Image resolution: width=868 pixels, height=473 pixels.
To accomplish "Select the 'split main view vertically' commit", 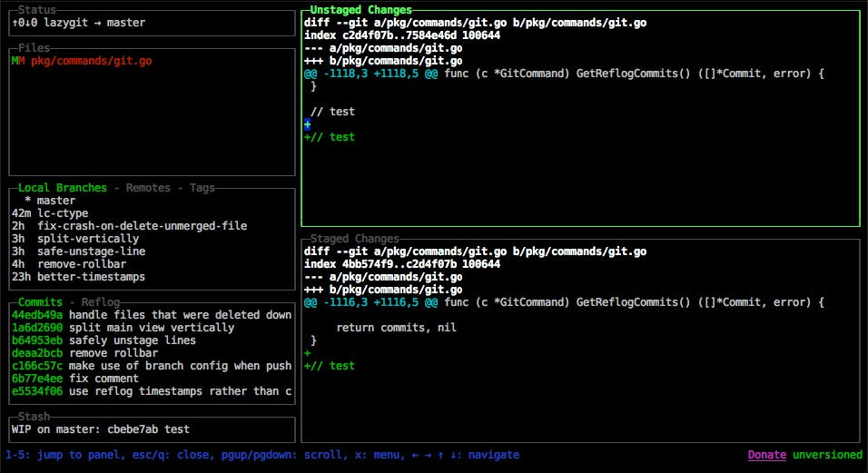I will pyautogui.click(x=151, y=328).
